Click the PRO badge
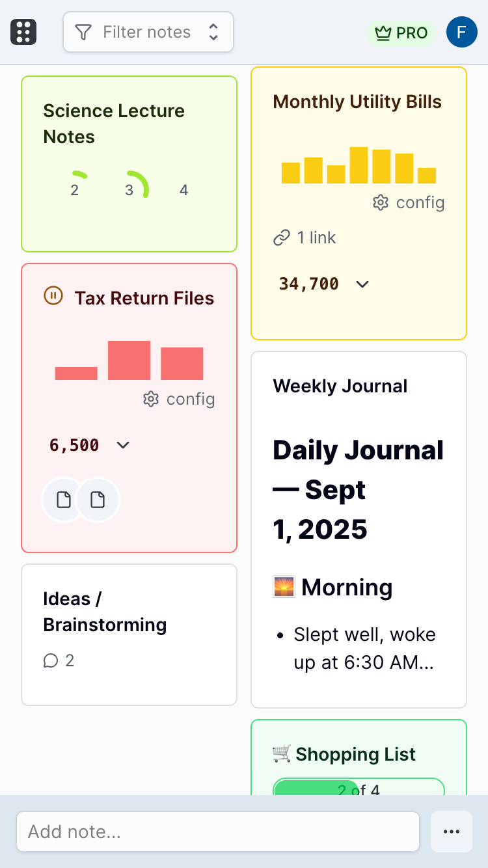The image size is (488, 868). click(401, 33)
